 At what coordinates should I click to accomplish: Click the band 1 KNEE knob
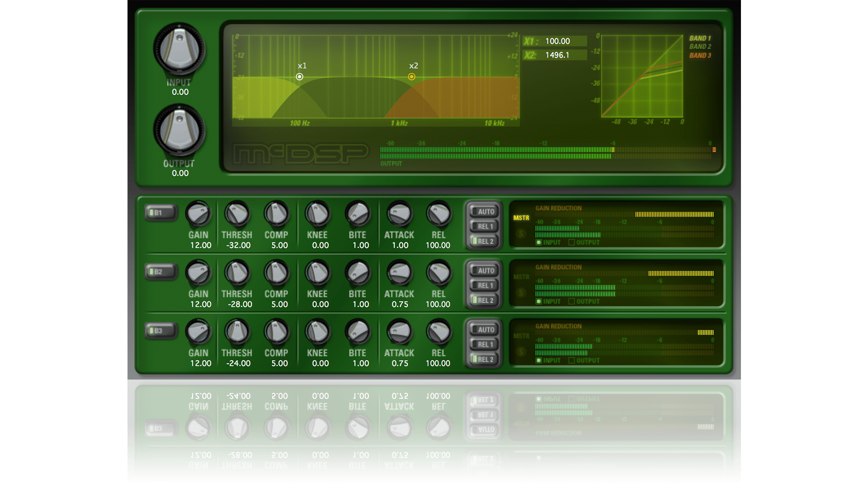point(317,214)
